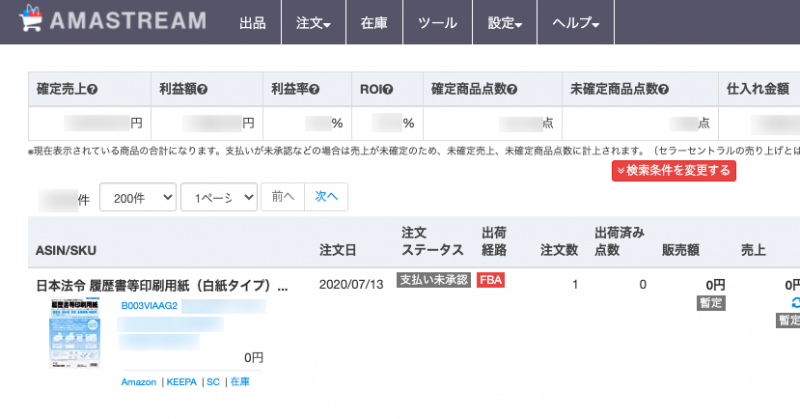Viewport: 800px width, 419px height.
Task: Click the Amastream shopping cart logo
Action: (x=31, y=18)
